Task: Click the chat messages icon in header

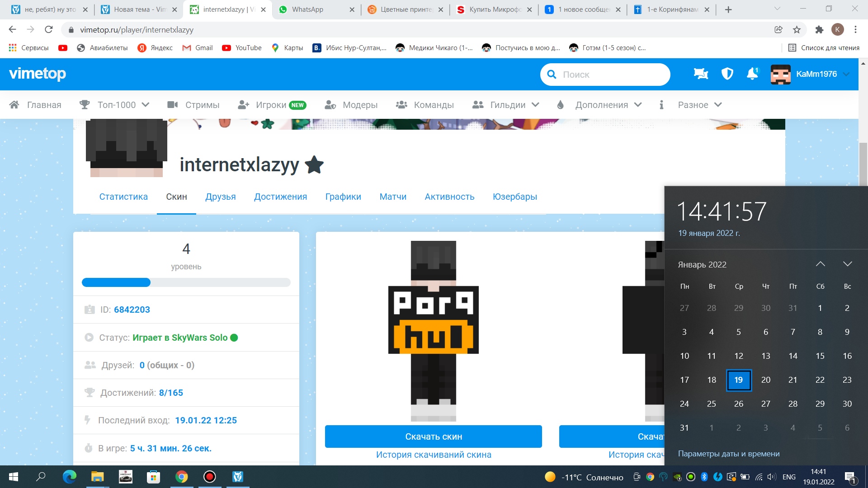Action: point(701,74)
